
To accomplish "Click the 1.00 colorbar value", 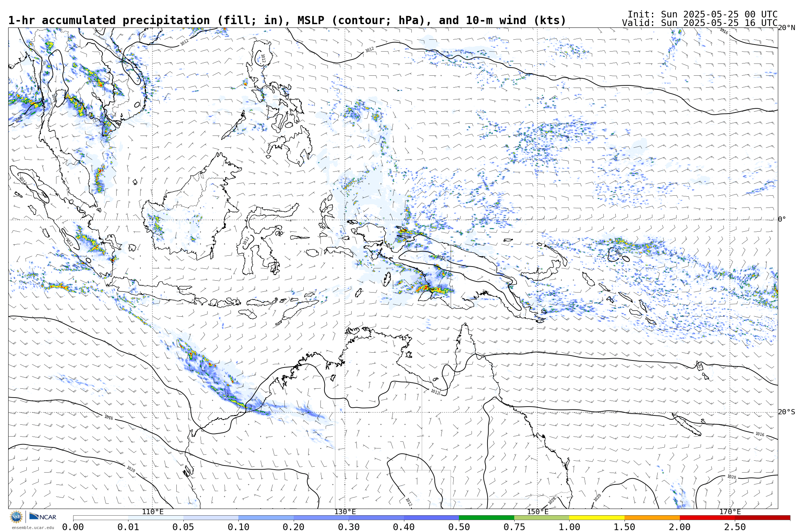I will (x=569, y=527).
